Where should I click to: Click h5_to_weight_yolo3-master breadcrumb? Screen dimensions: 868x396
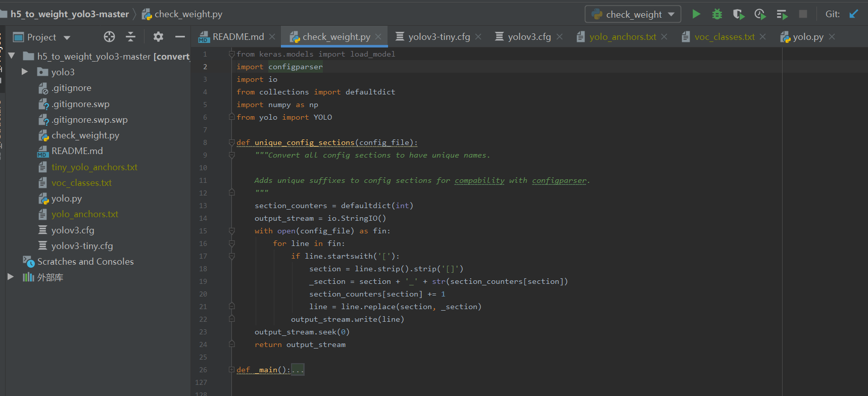[70, 14]
